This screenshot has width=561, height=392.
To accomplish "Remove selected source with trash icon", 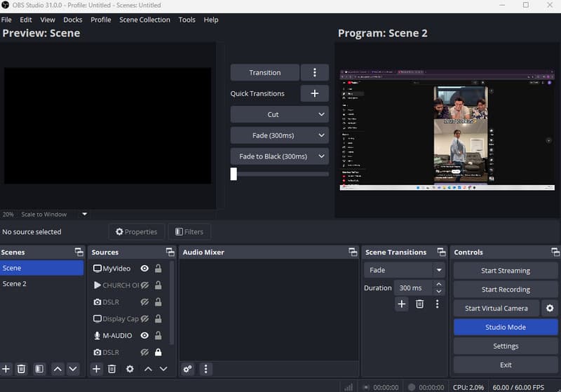I will (112, 369).
